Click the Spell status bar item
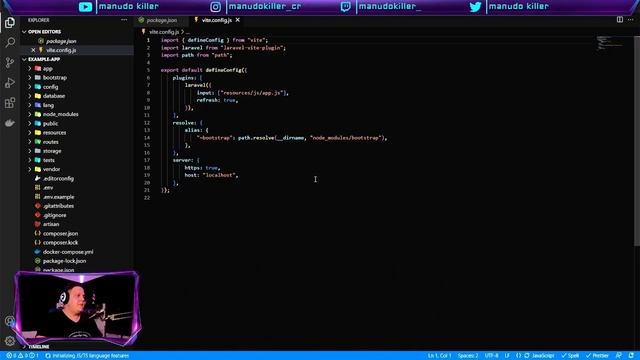This screenshot has height=360, width=640. [570, 356]
